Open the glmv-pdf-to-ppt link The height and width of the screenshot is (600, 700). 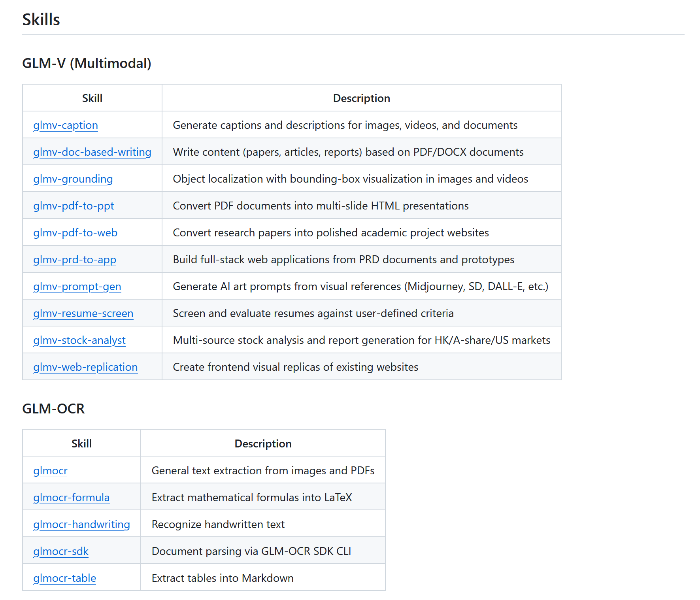tap(74, 206)
